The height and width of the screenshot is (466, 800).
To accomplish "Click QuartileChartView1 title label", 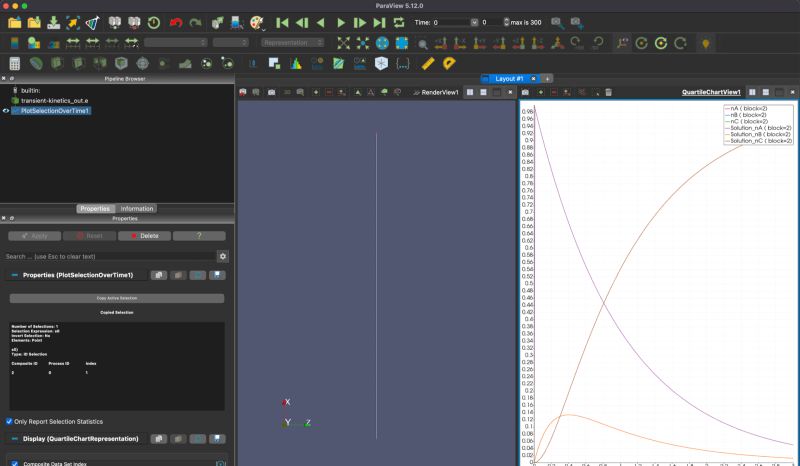I will (711, 92).
